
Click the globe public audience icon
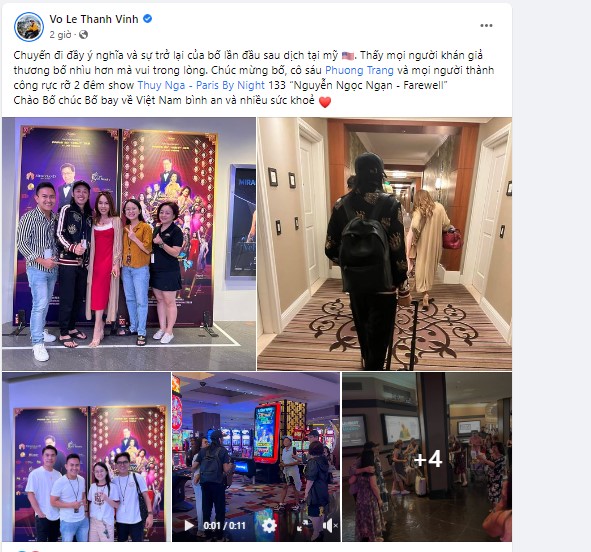pos(83,35)
